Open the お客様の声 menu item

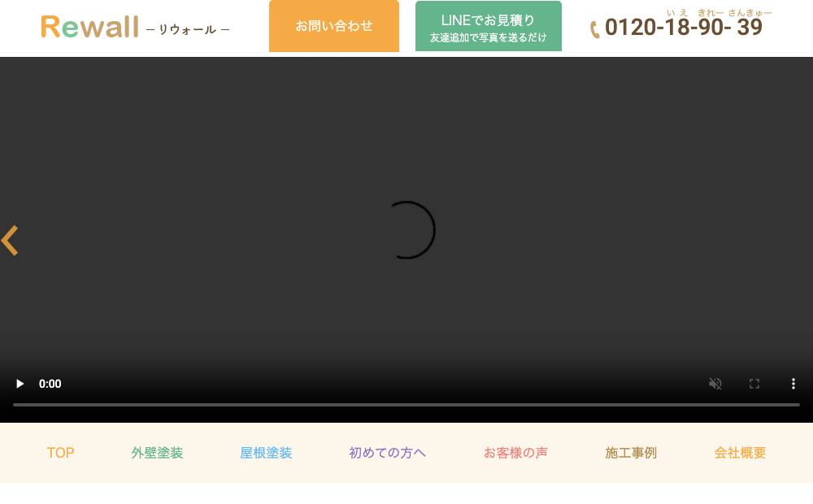[x=516, y=453]
